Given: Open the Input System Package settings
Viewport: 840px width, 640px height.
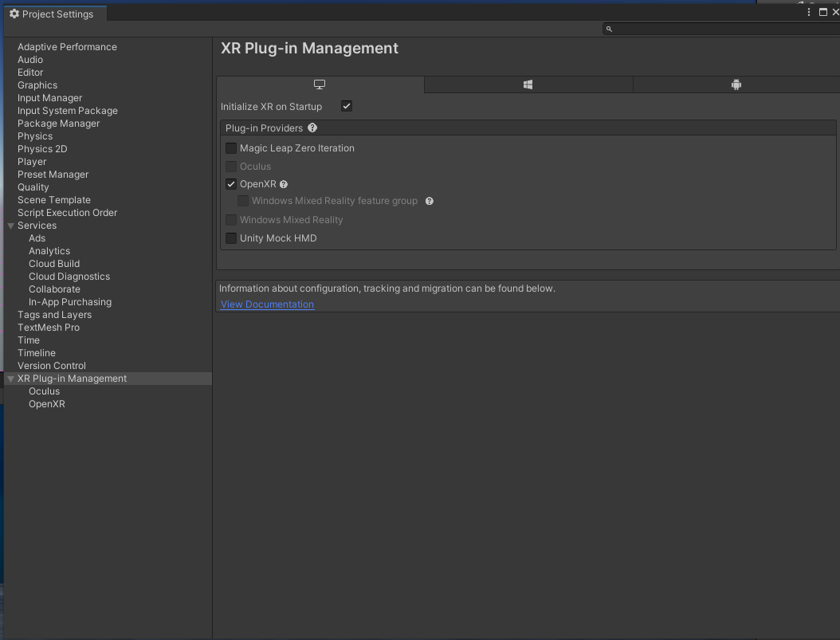Looking at the screenshot, I should 68,111.
